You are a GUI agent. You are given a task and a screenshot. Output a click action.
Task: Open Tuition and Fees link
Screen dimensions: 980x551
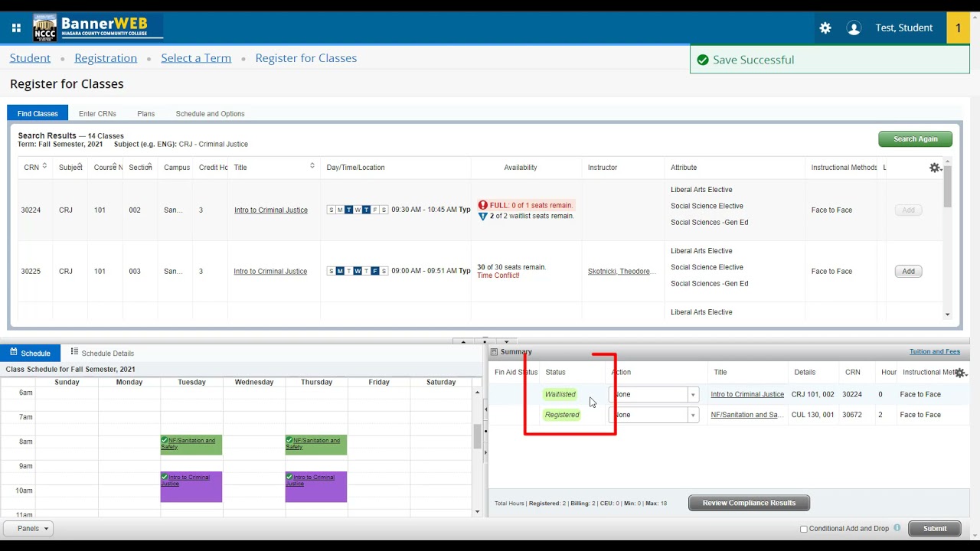pyautogui.click(x=935, y=352)
